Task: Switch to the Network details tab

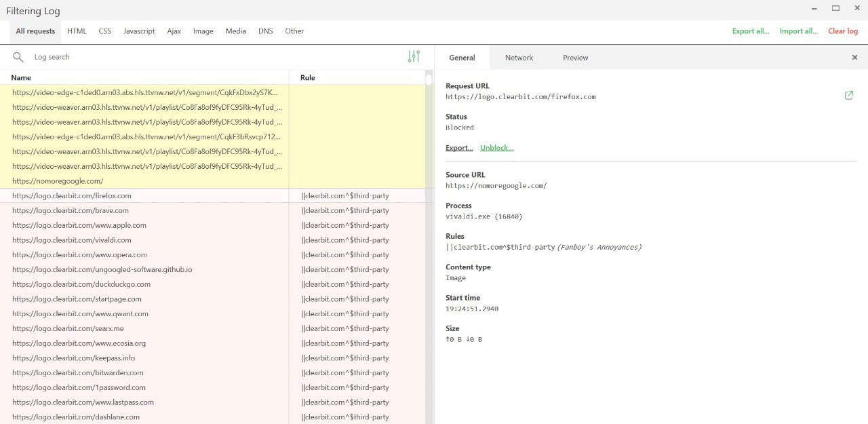Action: pyautogui.click(x=519, y=58)
